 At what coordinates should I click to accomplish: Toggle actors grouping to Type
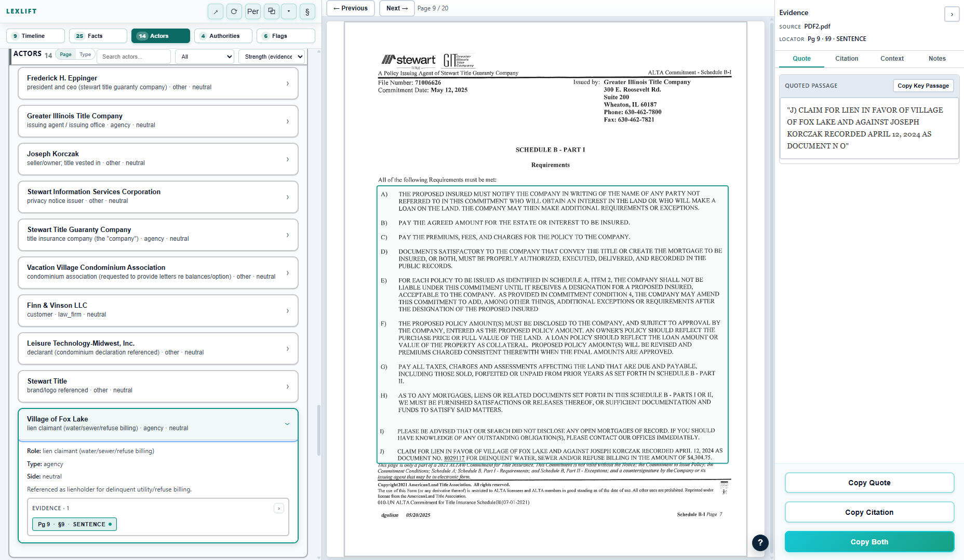[x=85, y=54]
